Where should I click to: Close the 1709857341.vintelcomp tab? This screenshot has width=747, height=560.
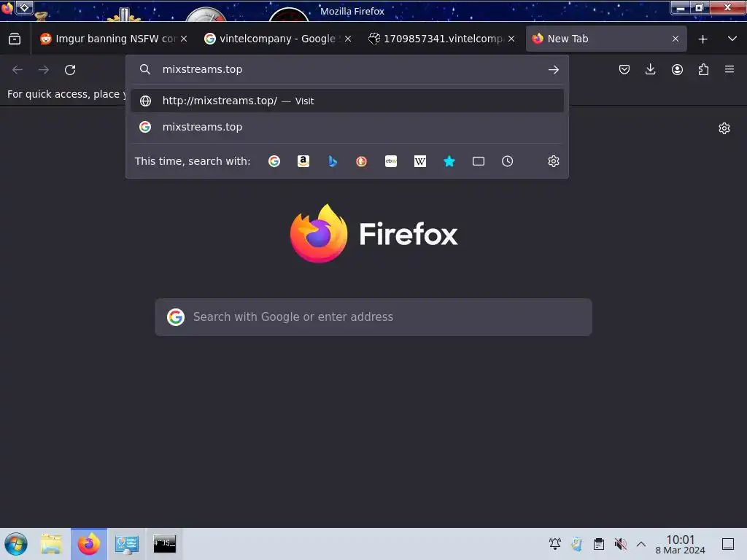[511, 39]
